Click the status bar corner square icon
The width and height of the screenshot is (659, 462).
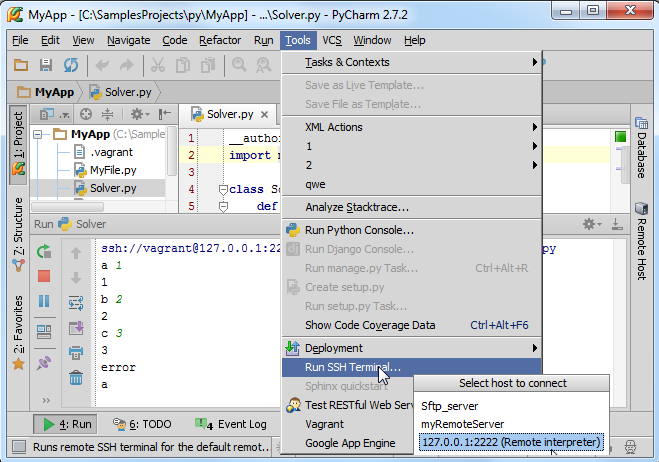click(19, 446)
